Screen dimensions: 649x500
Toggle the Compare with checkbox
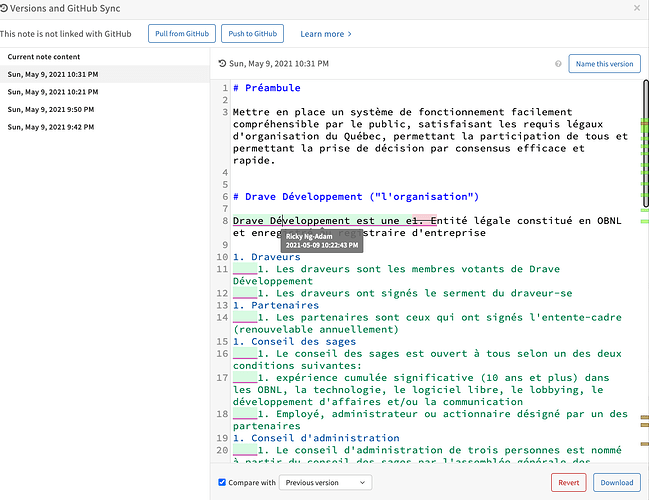tap(222, 482)
